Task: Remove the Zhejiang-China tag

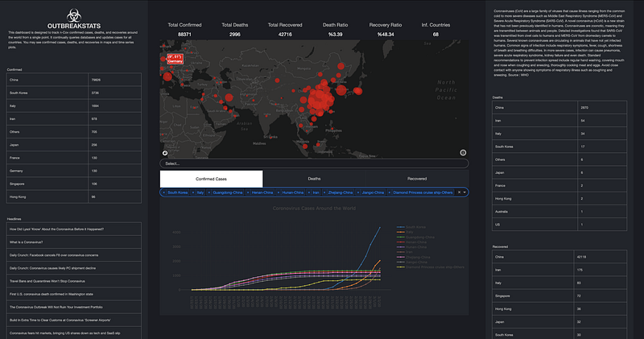Action: pos(324,192)
